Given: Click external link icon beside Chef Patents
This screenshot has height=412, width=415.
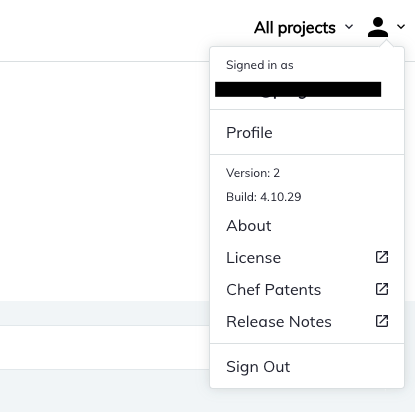Looking at the screenshot, I should click(x=382, y=289).
